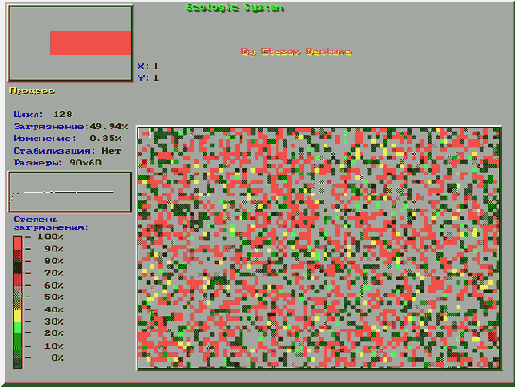
Task: Pick the bright red 100% legend swatch
Action: 18,243
